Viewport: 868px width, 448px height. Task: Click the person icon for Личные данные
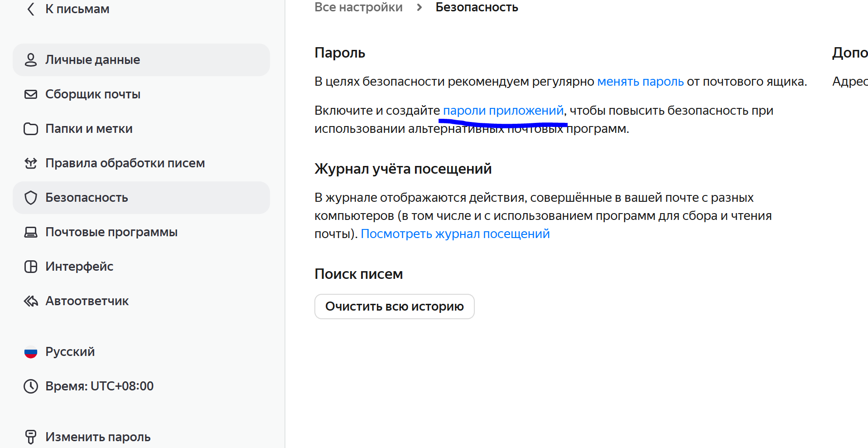pos(30,60)
